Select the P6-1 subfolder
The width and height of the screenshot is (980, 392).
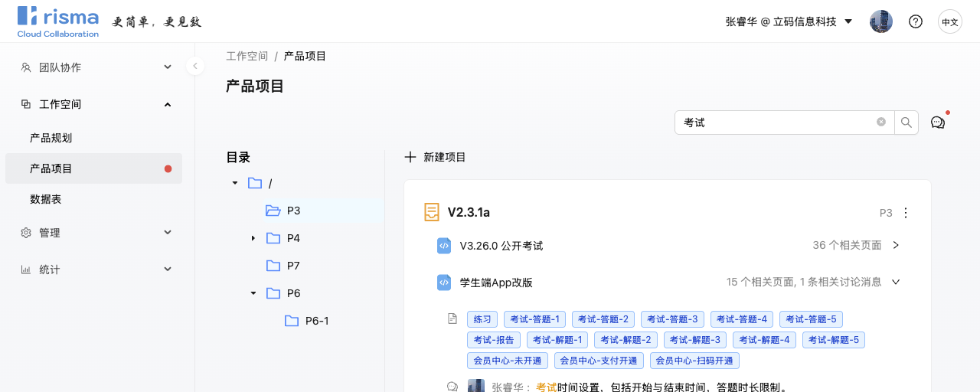[306, 321]
